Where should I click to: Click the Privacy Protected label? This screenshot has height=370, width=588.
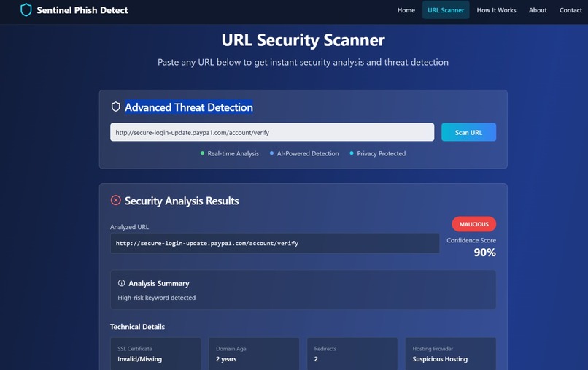[382, 153]
